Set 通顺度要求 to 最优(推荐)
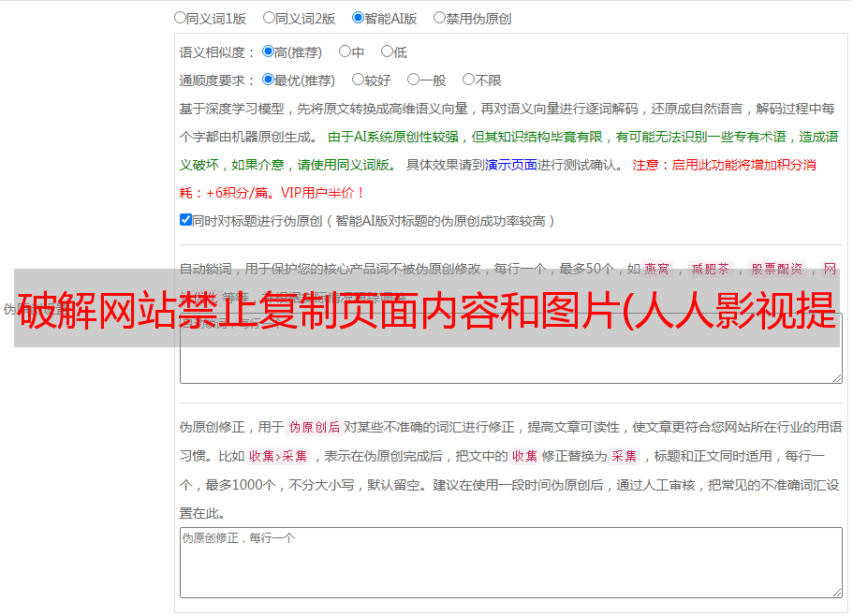Image resolution: width=853 pixels, height=616 pixels. point(268,80)
